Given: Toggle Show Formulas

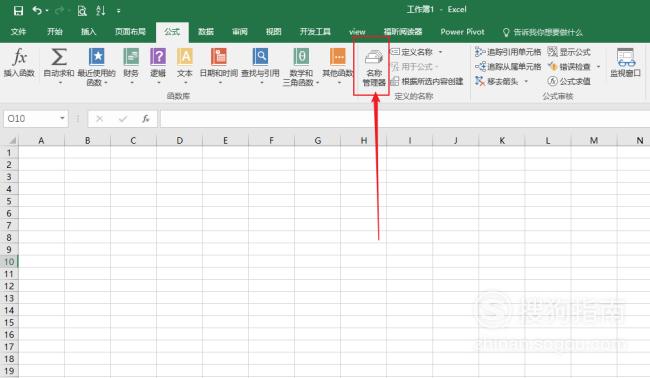Looking at the screenshot, I should (569, 52).
